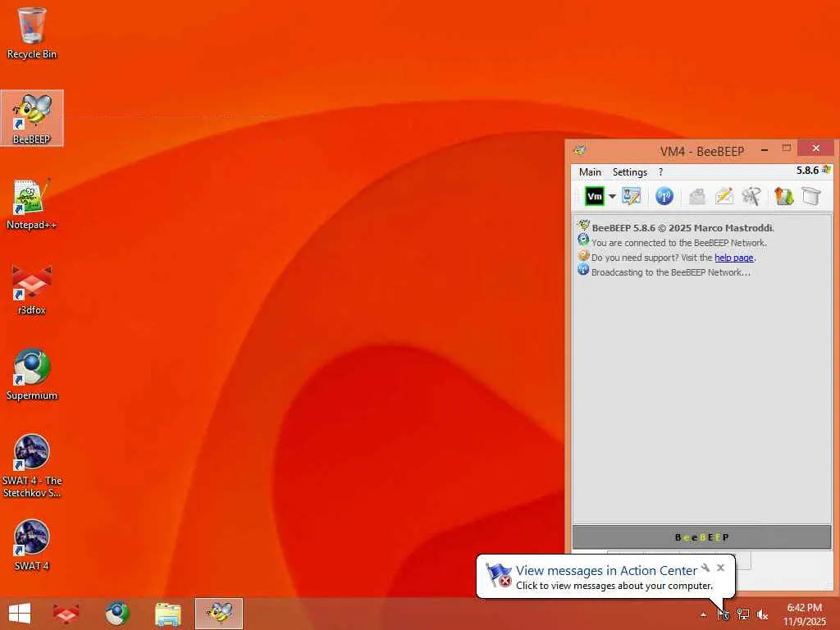Open the Settings menu in BeeBEEP
The height and width of the screenshot is (630, 840).
(629, 172)
